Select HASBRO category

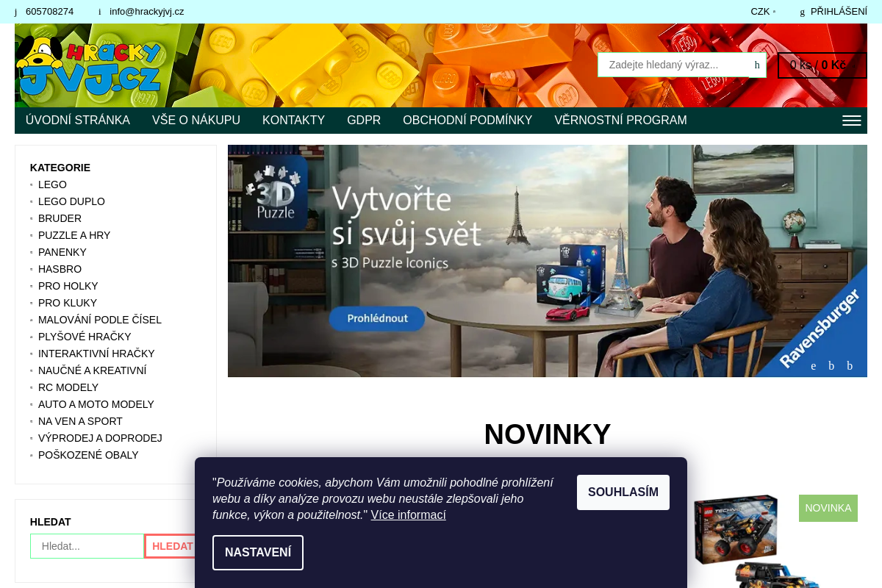click(60, 269)
